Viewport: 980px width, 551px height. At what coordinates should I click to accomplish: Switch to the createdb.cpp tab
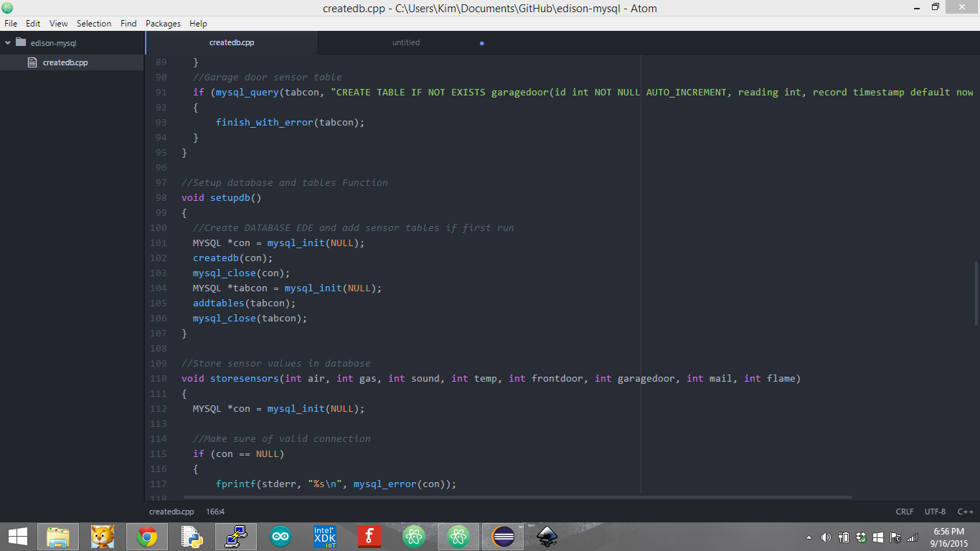coord(232,43)
